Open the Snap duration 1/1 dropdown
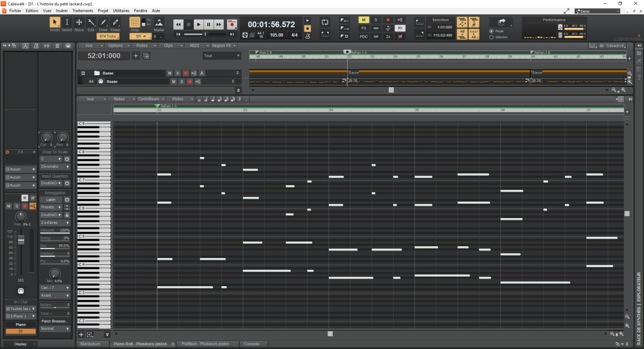 (x=141, y=36)
